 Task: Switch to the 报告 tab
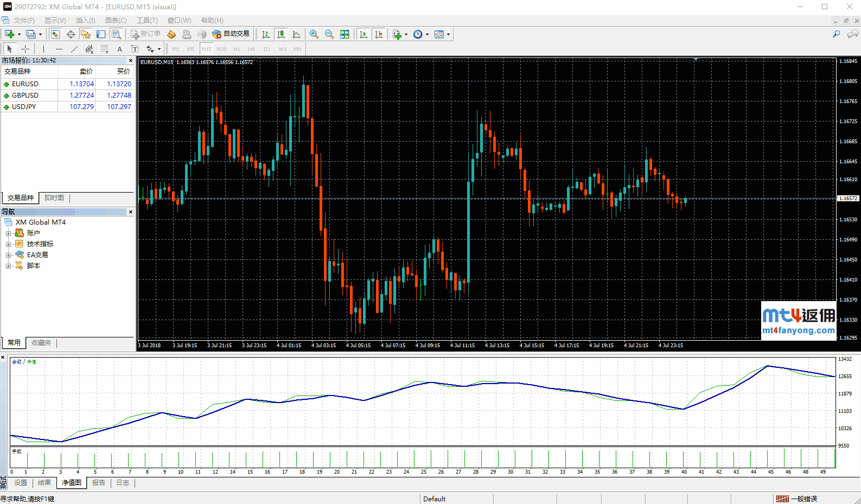pos(99,483)
